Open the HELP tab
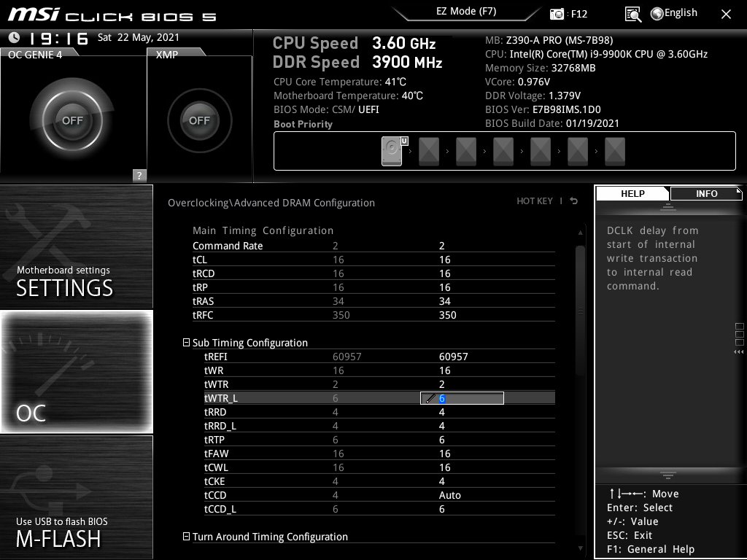Screen dimensions: 747x560 point(632,194)
